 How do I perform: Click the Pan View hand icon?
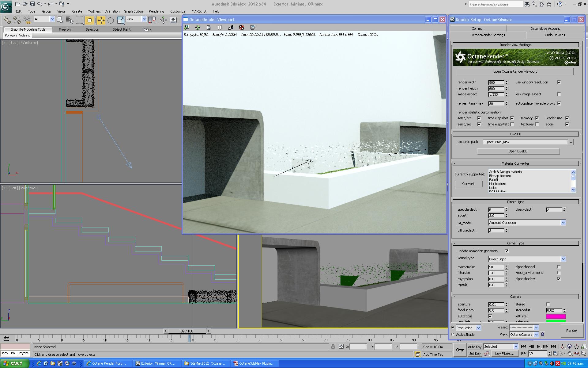(x=570, y=354)
